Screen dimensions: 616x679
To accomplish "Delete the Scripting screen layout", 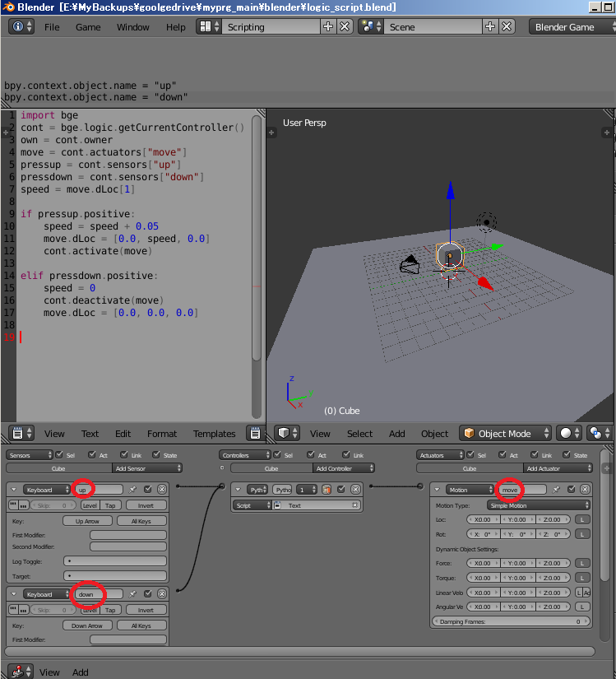I will (x=345, y=27).
